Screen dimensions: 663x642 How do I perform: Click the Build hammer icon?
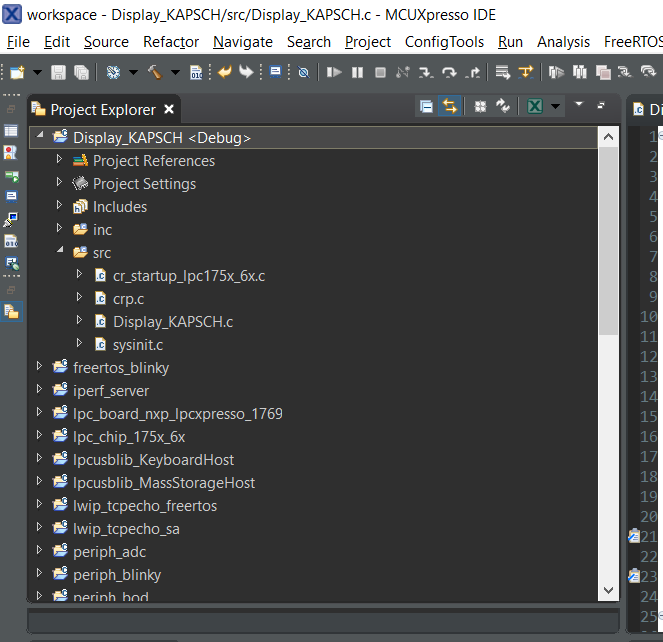155,73
